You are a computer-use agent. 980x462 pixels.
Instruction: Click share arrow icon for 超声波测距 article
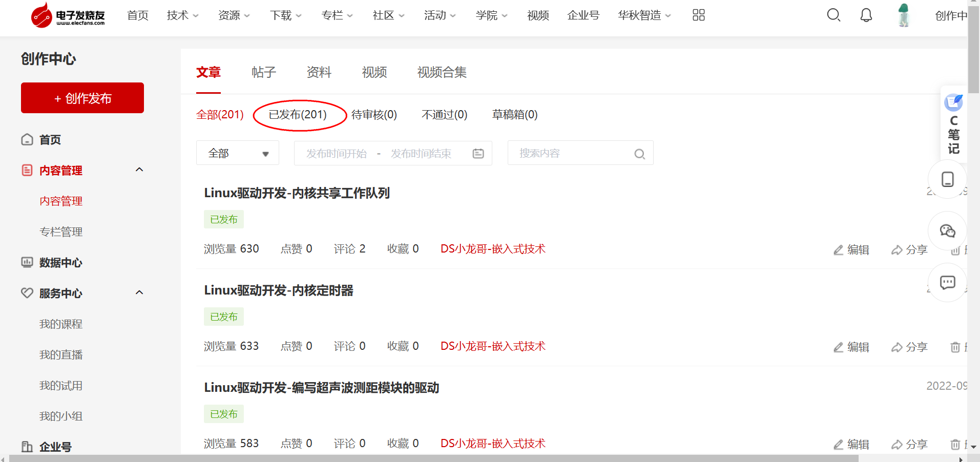click(x=896, y=445)
